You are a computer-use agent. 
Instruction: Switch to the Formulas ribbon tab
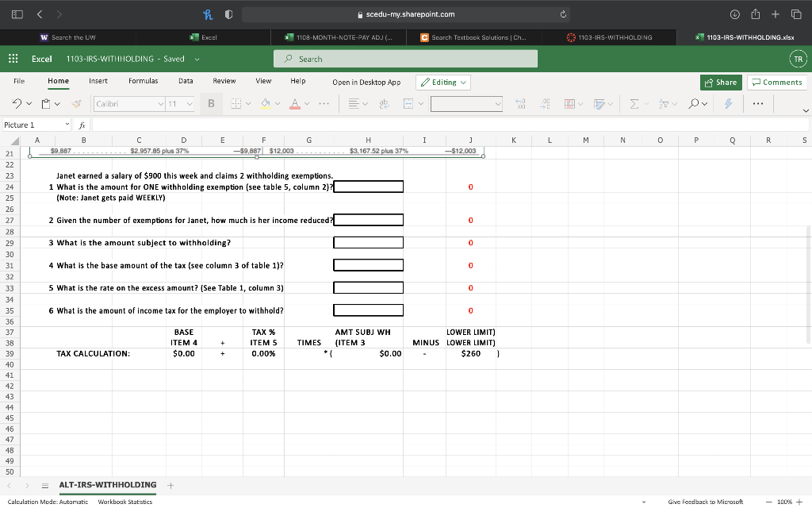[x=143, y=81]
